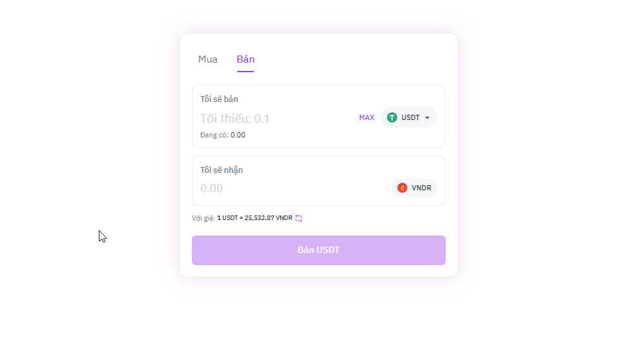Screen dimensions: 644x340
Task: Click the 1 USDT = 25,532.87 VNDR rate text
Action: pyautogui.click(x=254, y=218)
